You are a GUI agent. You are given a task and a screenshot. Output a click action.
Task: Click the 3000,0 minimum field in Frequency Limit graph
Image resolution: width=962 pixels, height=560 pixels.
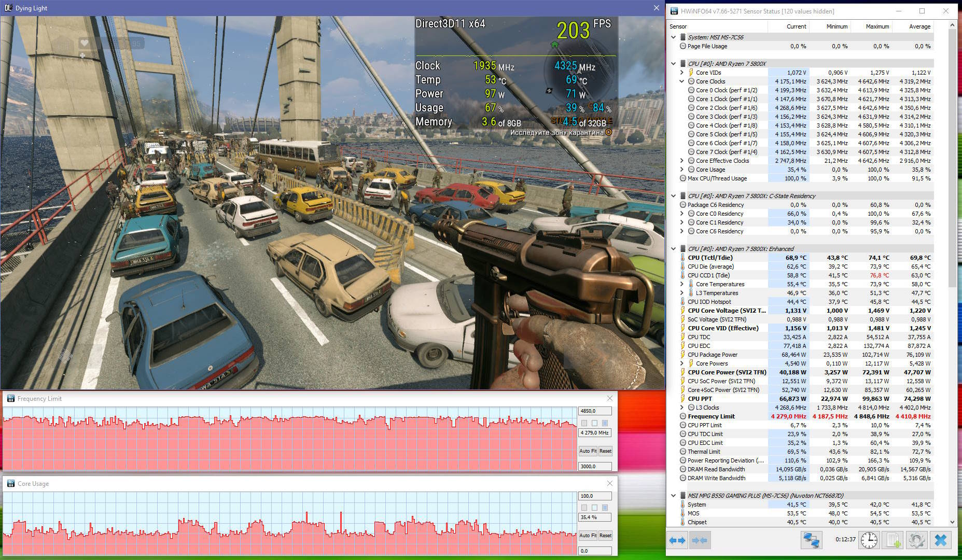tap(595, 466)
